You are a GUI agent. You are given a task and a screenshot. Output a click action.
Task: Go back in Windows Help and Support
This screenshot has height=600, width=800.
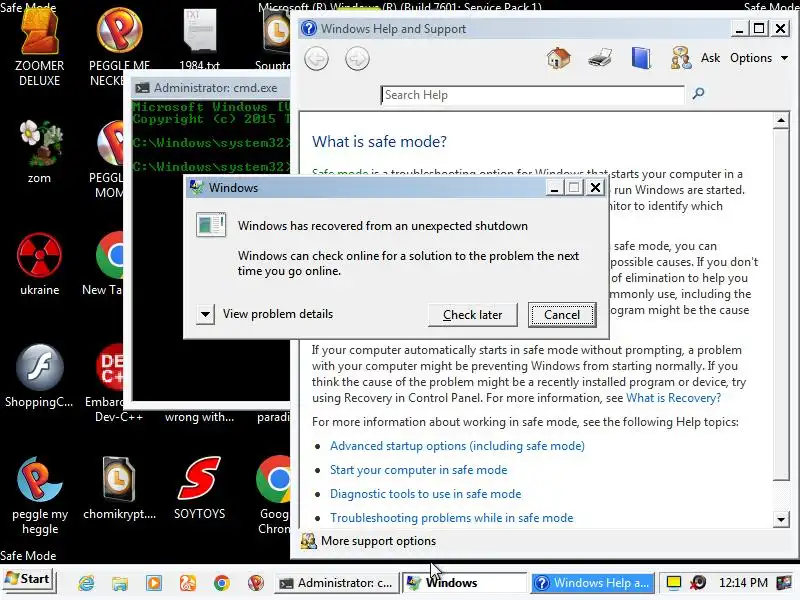tap(316, 59)
